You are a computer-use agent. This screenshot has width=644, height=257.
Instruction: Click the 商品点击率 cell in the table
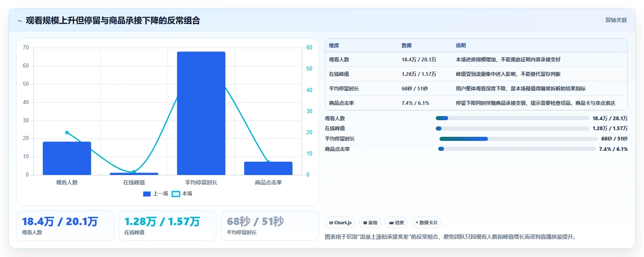pyautogui.click(x=342, y=103)
